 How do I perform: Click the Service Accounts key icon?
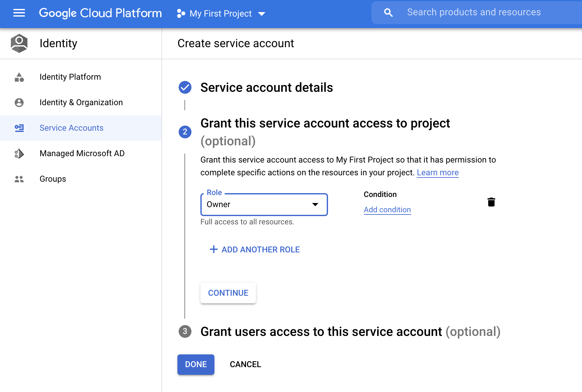[x=19, y=128]
